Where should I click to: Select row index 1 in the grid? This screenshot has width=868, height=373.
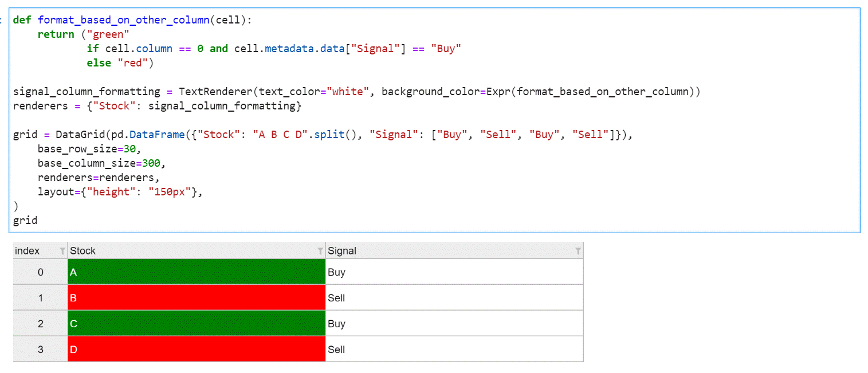point(40,297)
